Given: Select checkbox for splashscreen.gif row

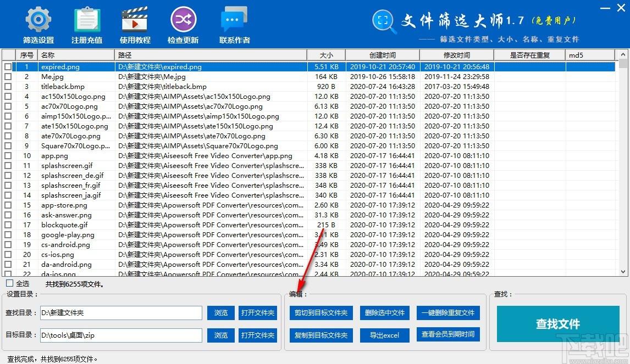Looking at the screenshot, I should 8,165.
